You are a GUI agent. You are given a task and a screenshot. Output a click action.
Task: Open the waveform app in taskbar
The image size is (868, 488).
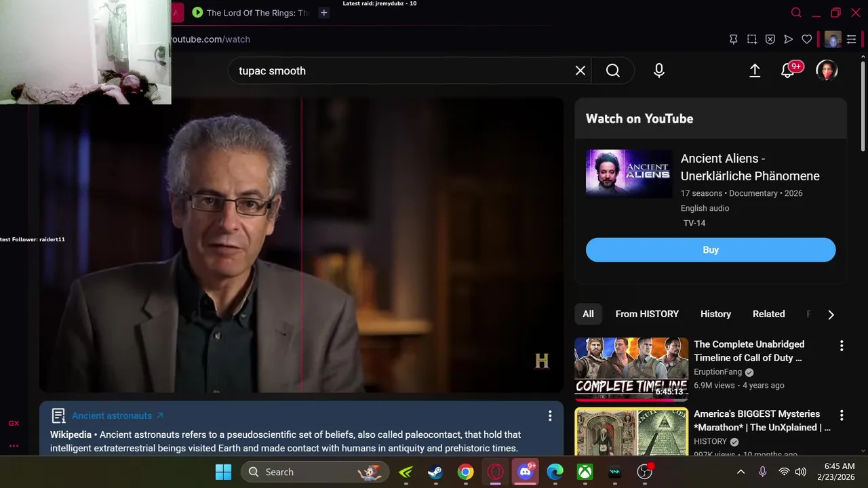(x=615, y=472)
